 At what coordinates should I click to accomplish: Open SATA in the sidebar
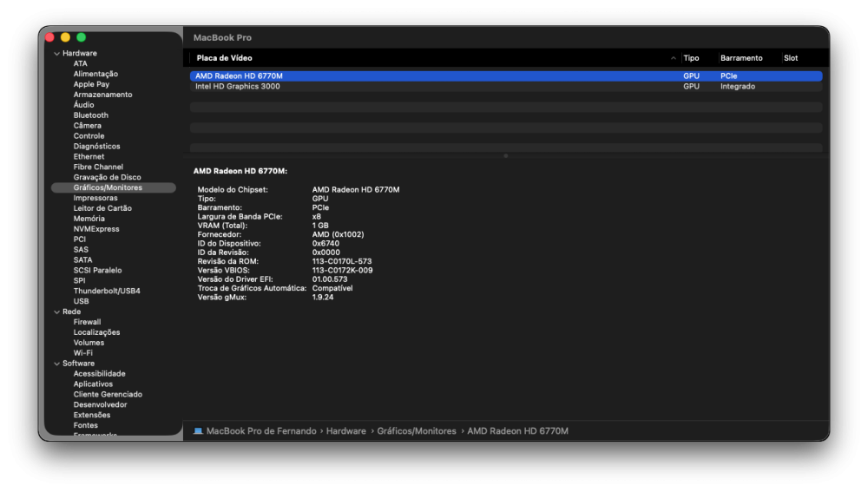(x=83, y=260)
